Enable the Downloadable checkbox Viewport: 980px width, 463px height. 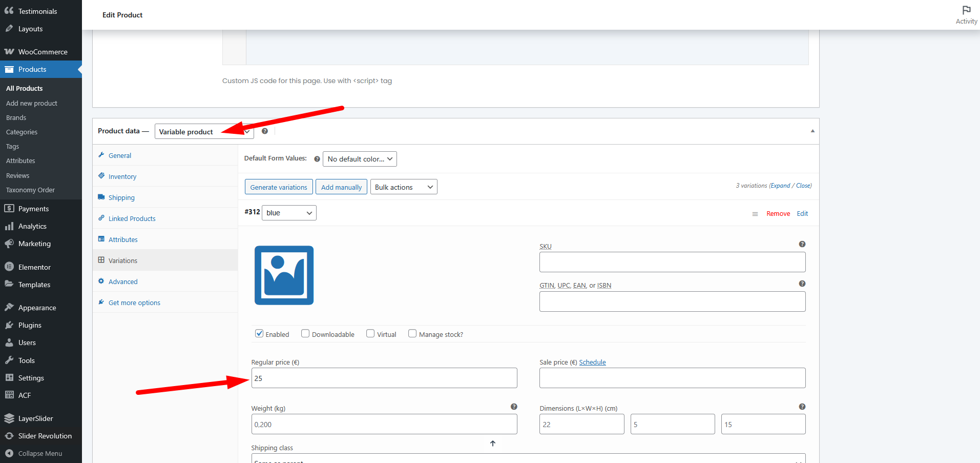point(305,334)
